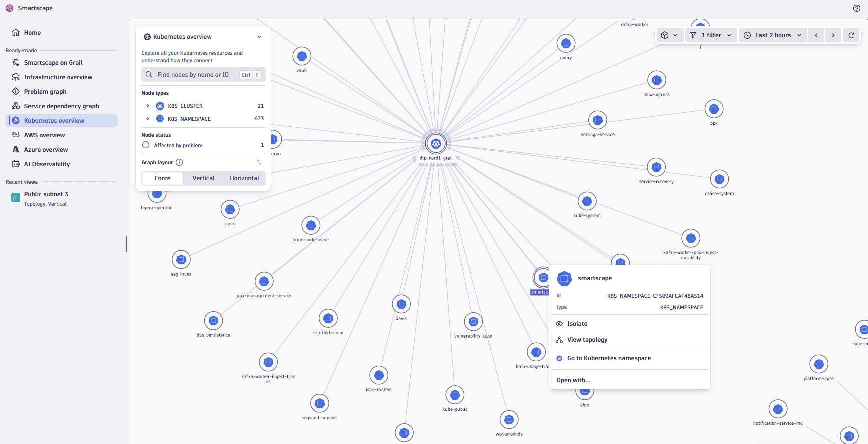
Task: Select the dtp-hard1-grail cluster node
Action: tap(436, 144)
